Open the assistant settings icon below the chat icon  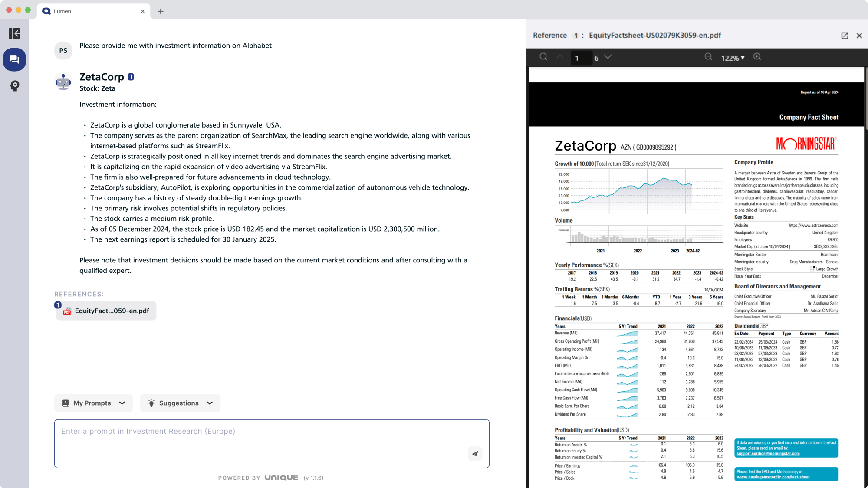(14, 86)
